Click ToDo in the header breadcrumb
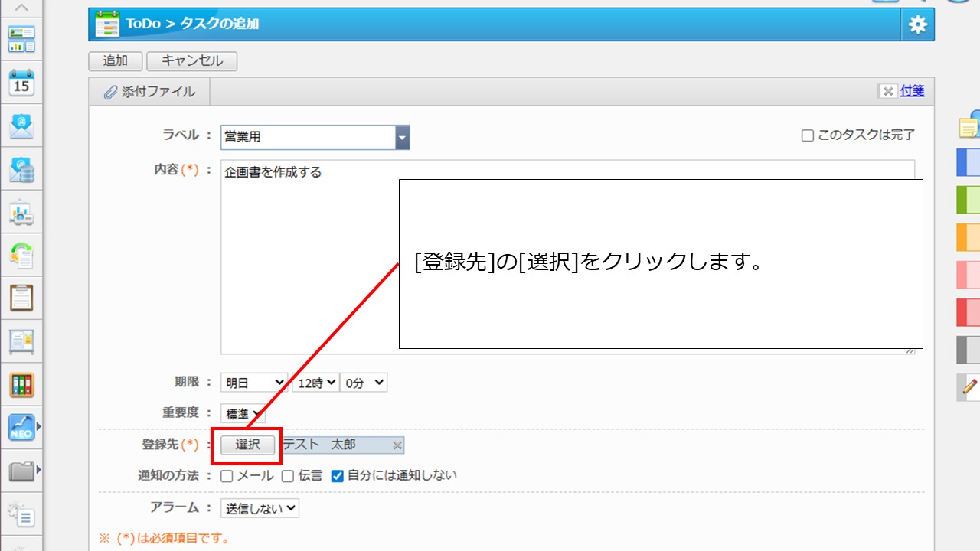The width and height of the screenshot is (980, 551). point(143,24)
